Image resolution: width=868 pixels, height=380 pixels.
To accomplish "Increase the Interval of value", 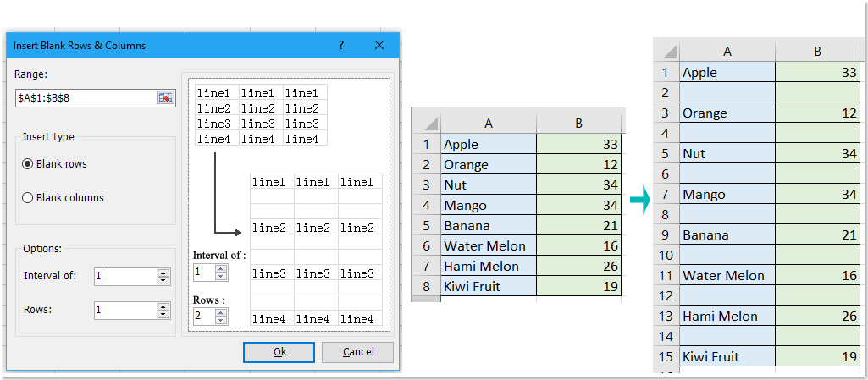I will pyautogui.click(x=163, y=272).
